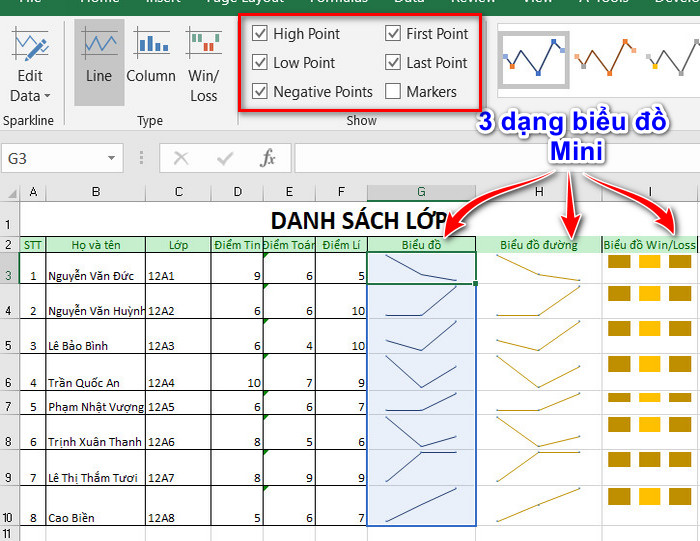Expand the Name Box dropdown arrow

111,158
